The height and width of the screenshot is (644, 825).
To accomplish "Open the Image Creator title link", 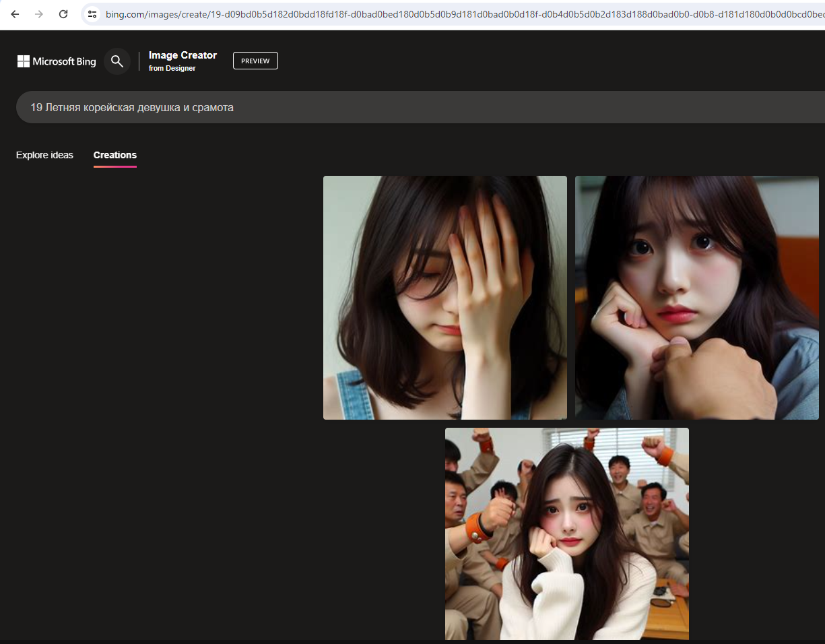I will (183, 55).
